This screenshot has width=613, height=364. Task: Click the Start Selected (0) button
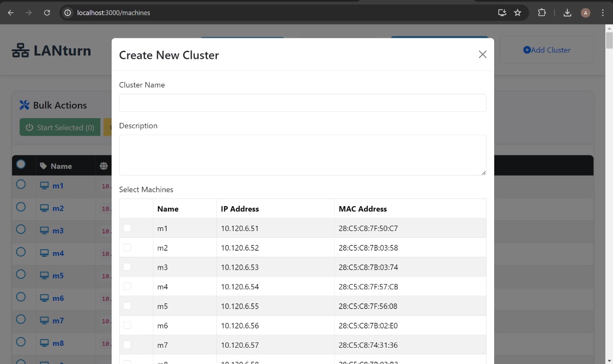60,127
